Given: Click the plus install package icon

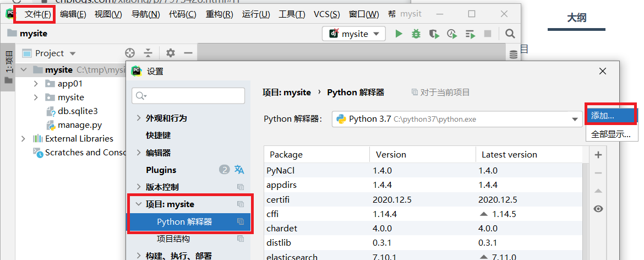Looking at the screenshot, I should 598,155.
